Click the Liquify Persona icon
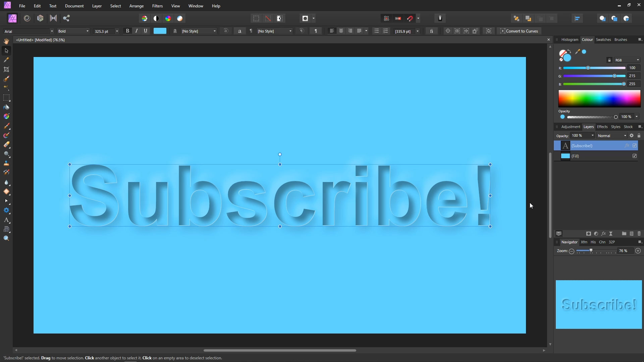The height and width of the screenshot is (362, 644). point(27,18)
